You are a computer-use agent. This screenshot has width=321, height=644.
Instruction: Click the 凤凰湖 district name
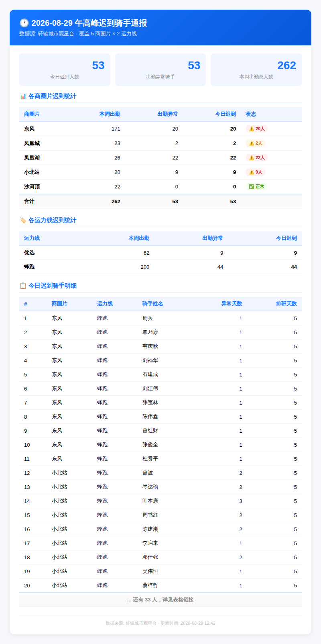(x=32, y=158)
